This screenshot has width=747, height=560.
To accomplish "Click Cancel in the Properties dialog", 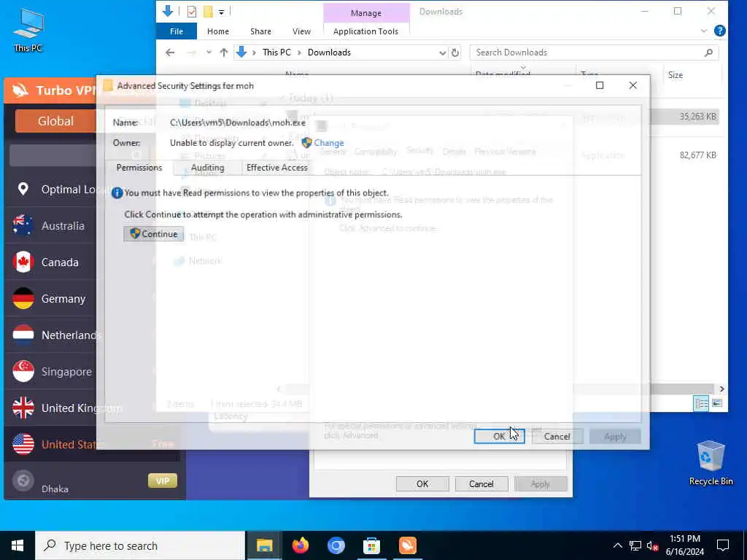I will pyautogui.click(x=481, y=484).
